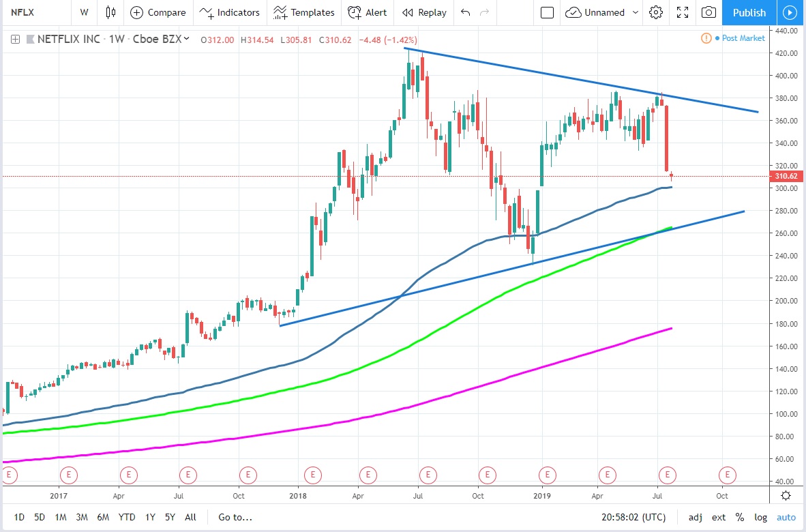Viewport: 806px width, 532px height.
Task: Click the NETFLIX INC symbol title
Action: tap(69, 39)
